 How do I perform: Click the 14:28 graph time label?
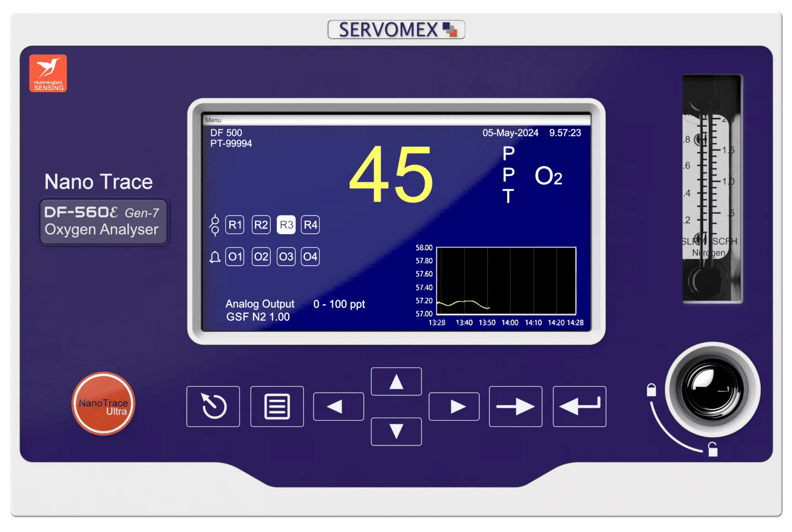(x=575, y=322)
